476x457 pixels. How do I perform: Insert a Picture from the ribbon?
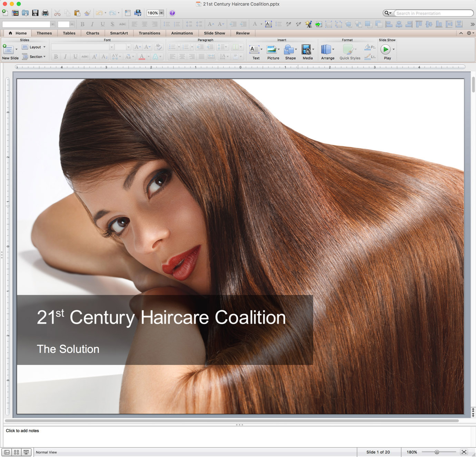[x=272, y=50]
